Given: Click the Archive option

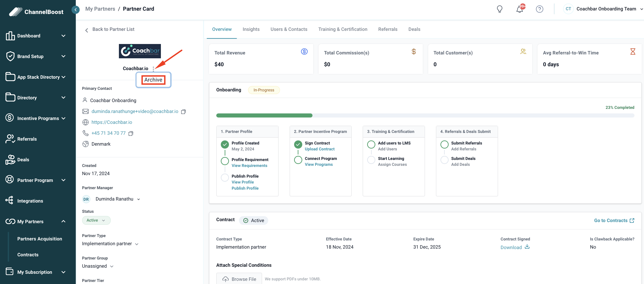Looking at the screenshot, I should click(153, 80).
